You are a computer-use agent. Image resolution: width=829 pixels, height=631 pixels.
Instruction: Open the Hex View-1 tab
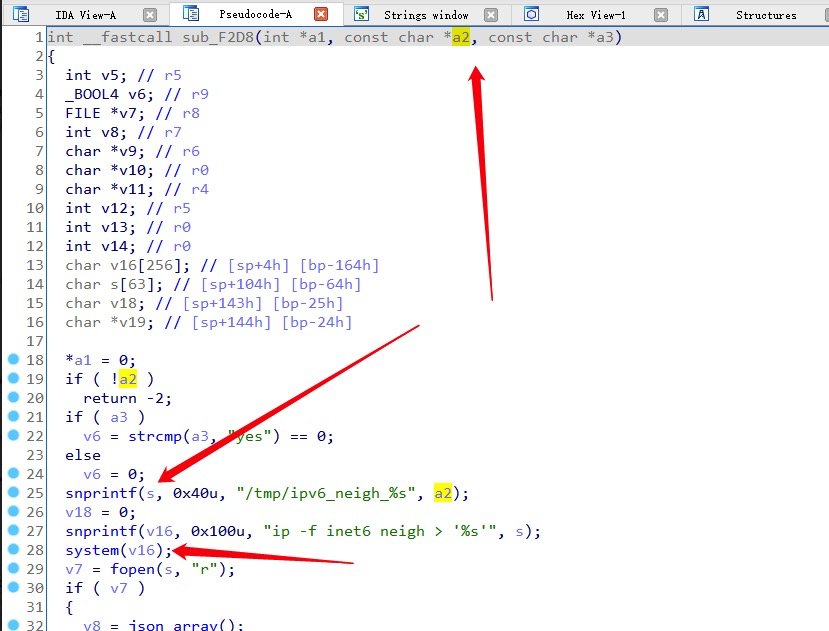(x=595, y=15)
